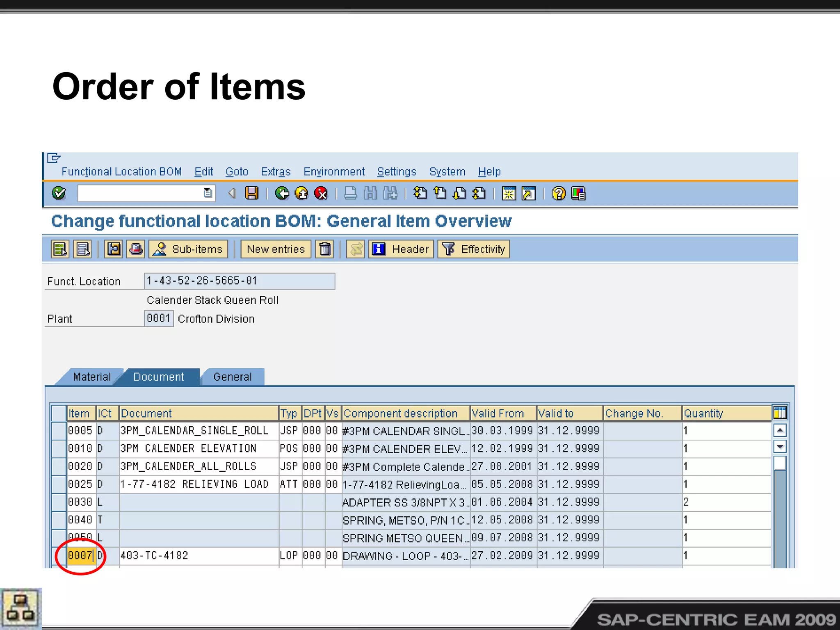
Task: Click the hierarchy icon at bottom left
Action: 21,608
